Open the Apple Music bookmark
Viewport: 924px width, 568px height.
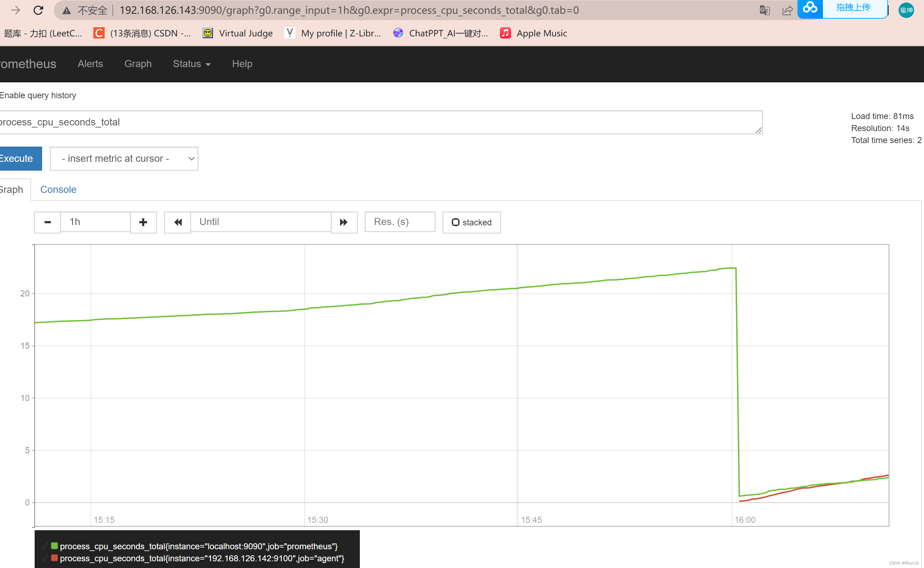point(533,33)
